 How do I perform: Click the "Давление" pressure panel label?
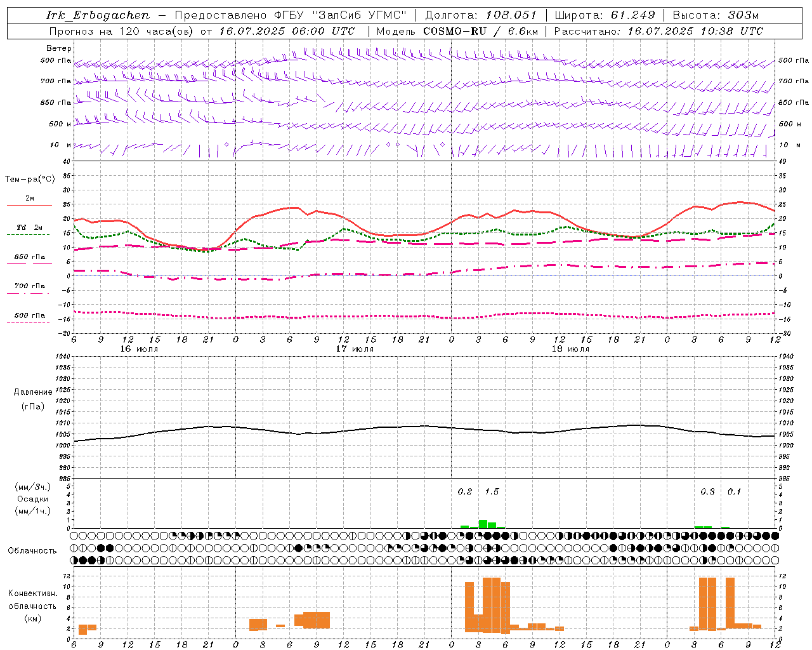(32, 392)
